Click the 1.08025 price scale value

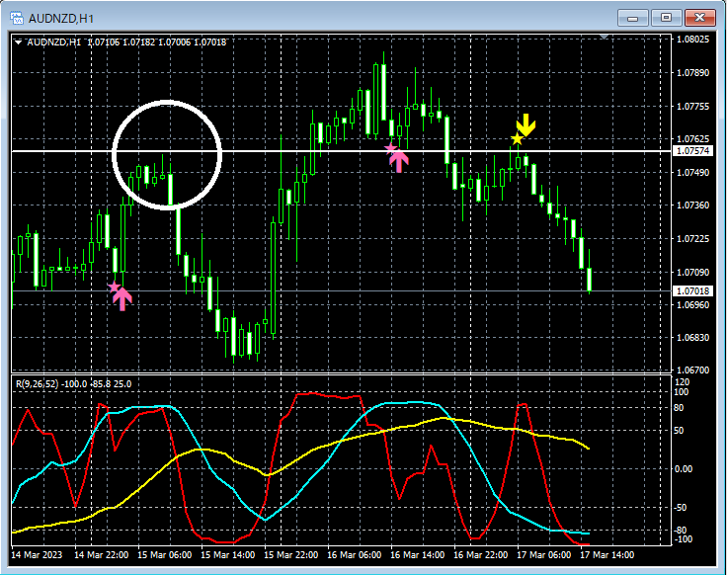pos(692,39)
